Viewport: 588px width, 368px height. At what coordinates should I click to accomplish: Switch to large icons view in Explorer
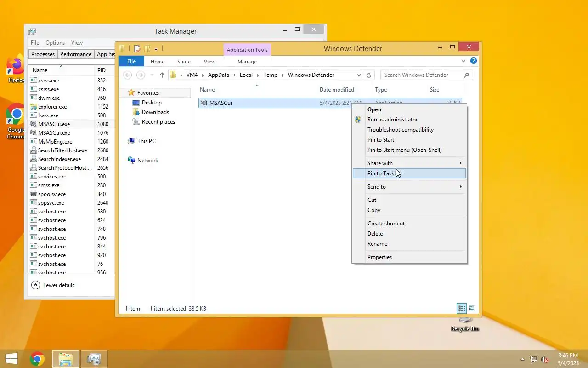tap(472, 308)
